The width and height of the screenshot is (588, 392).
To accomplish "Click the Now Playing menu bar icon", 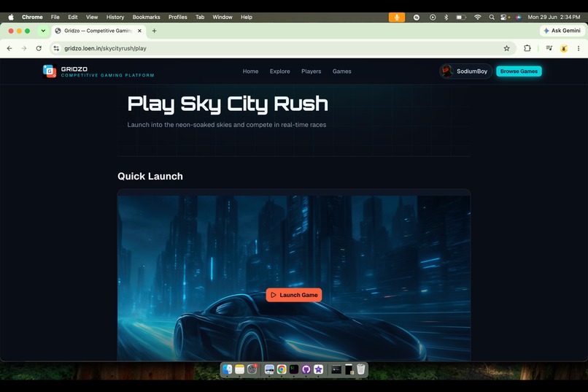I will point(433,18).
